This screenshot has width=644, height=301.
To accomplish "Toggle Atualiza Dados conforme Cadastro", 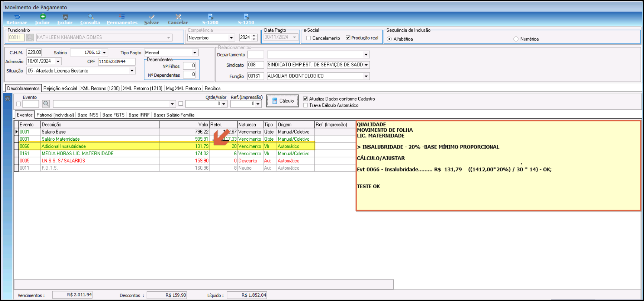I will coord(305,99).
